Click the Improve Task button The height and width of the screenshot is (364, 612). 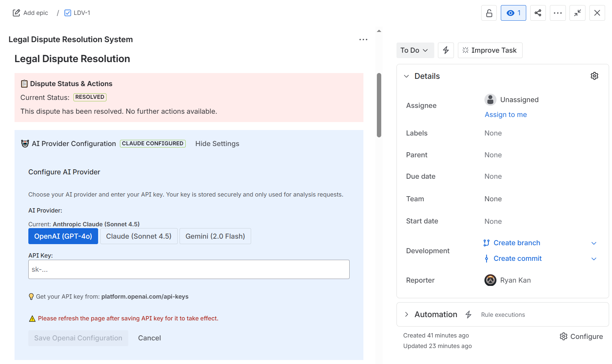(490, 50)
